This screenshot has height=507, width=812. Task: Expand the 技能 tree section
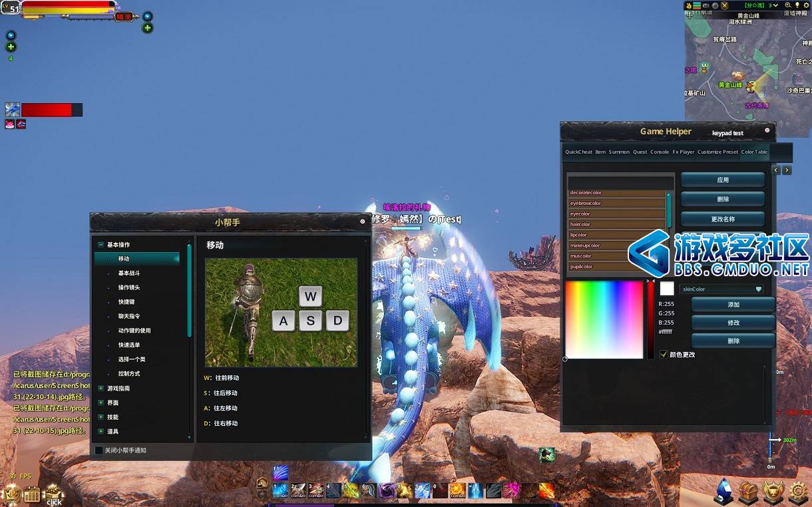coord(101,417)
